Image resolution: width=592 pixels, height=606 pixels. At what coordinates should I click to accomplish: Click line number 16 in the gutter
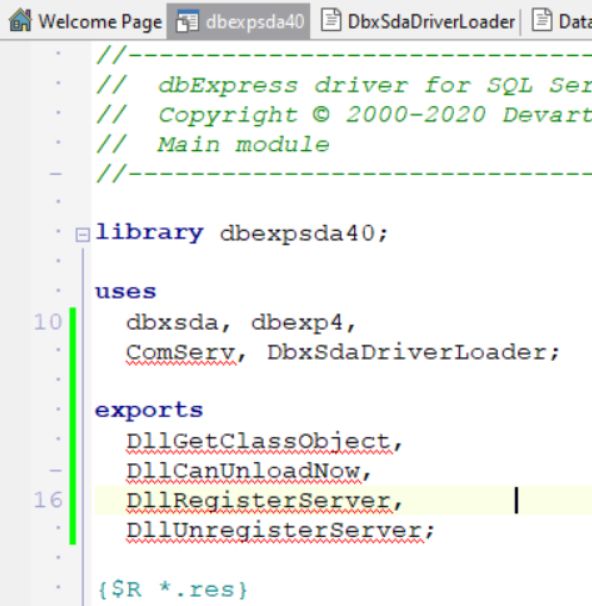pos(48,500)
